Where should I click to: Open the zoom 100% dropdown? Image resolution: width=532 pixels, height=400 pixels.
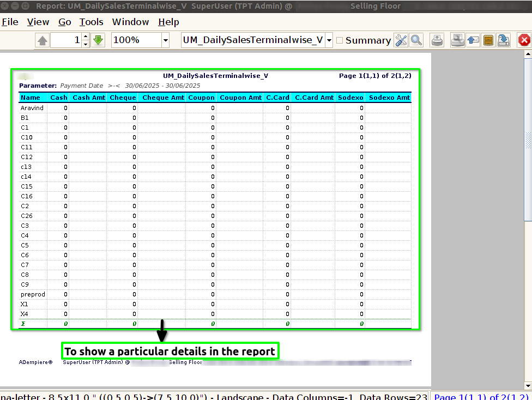(x=165, y=40)
